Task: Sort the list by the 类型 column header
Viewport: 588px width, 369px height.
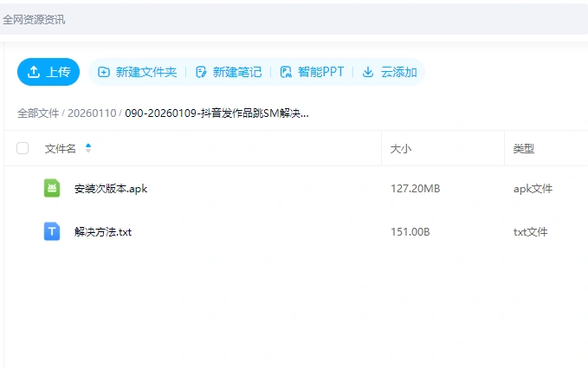Action: [x=523, y=148]
